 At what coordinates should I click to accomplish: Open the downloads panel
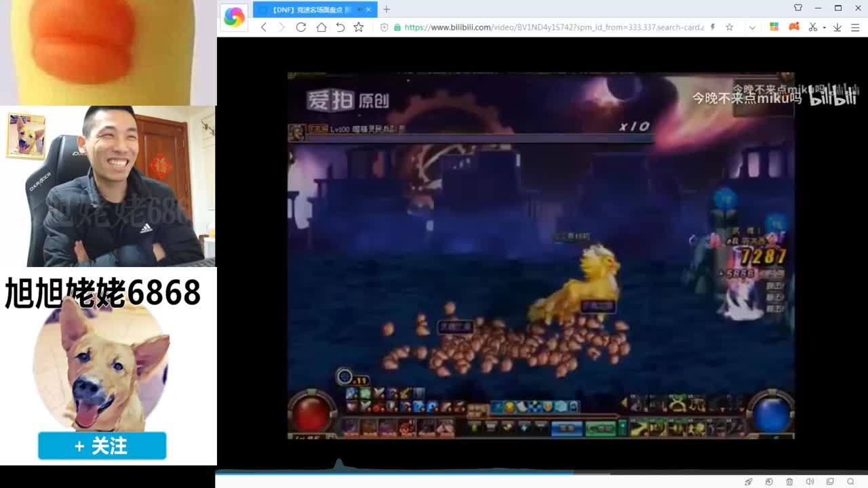(837, 27)
